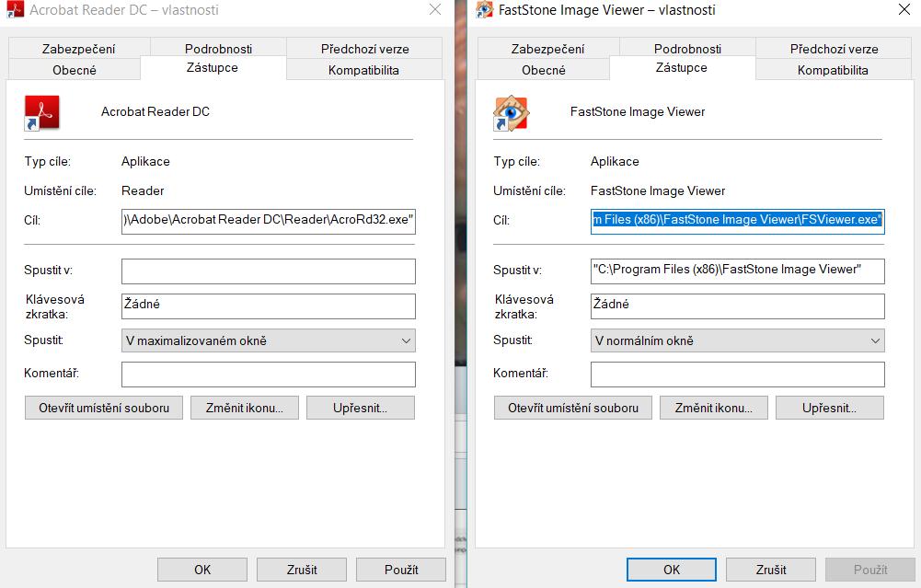This screenshot has width=921, height=588.
Task: Click Cíl field with AcroRd32.exe path
Action: (x=269, y=221)
